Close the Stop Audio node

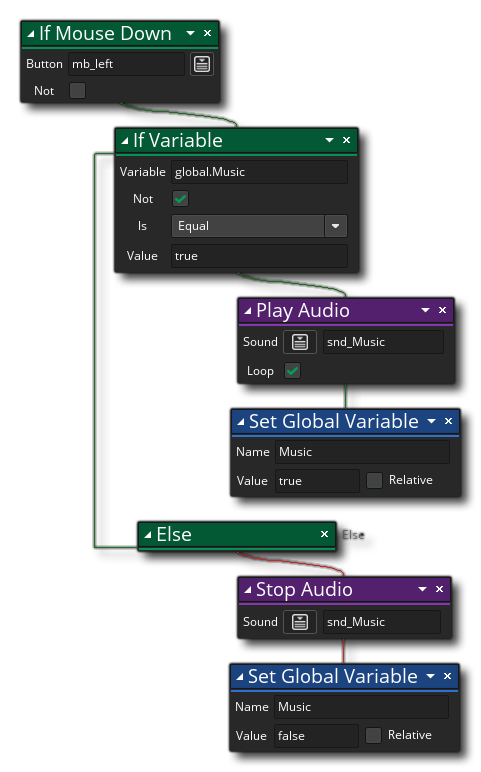(x=439, y=589)
